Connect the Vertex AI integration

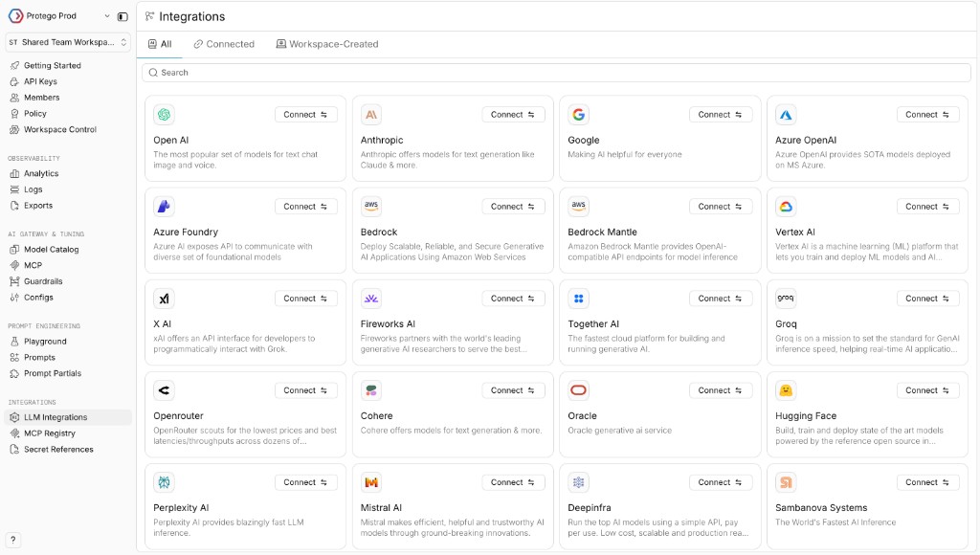coord(928,207)
